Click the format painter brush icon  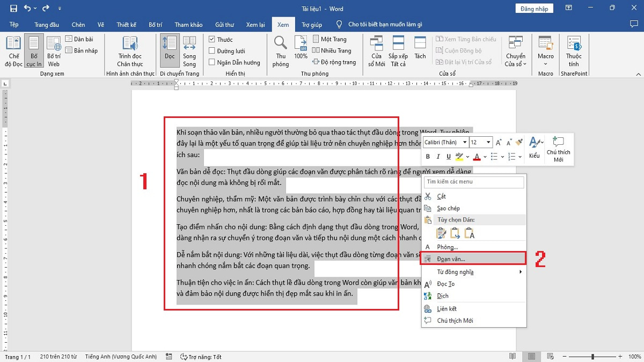click(518, 142)
